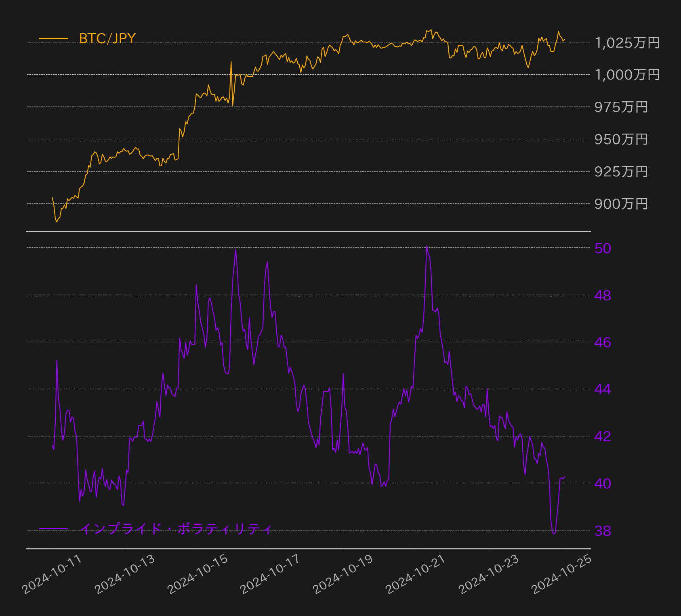Click the 2024-10-11 date label

coord(52,574)
